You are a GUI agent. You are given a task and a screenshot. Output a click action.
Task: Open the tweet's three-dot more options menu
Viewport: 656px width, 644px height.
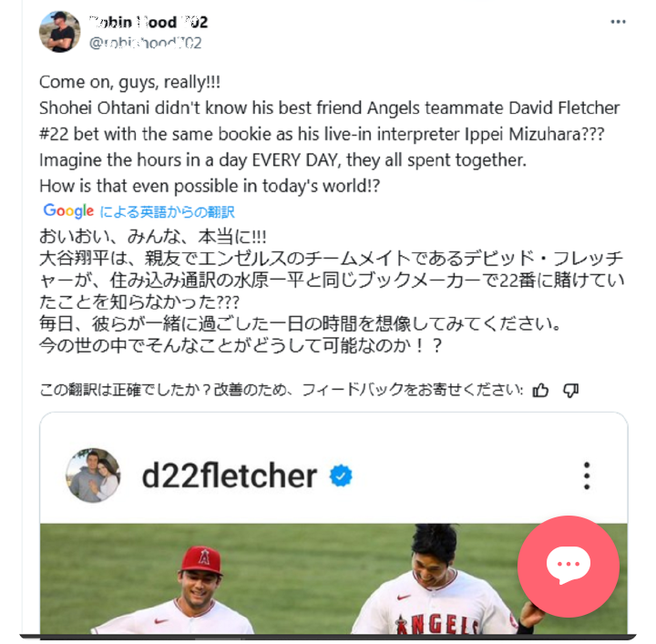618,22
